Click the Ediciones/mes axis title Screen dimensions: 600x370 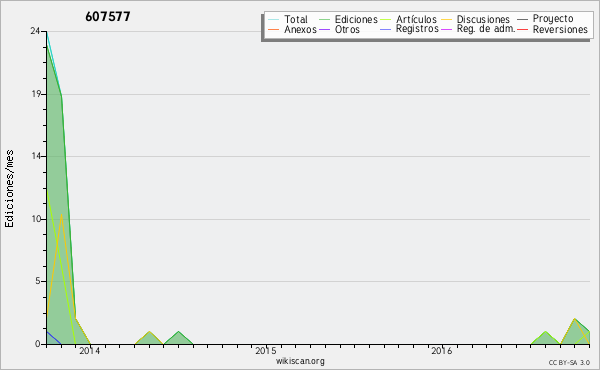tap(10, 189)
